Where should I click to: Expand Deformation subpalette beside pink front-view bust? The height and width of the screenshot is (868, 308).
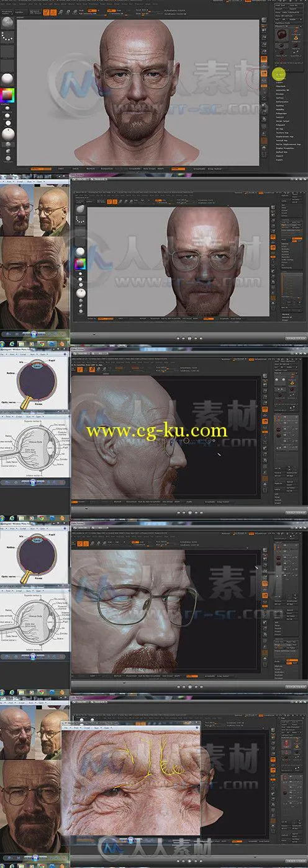pyautogui.click(x=282, y=102)
